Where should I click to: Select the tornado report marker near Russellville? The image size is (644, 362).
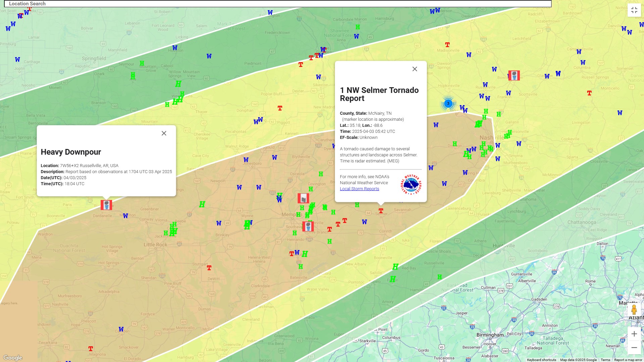106,205
